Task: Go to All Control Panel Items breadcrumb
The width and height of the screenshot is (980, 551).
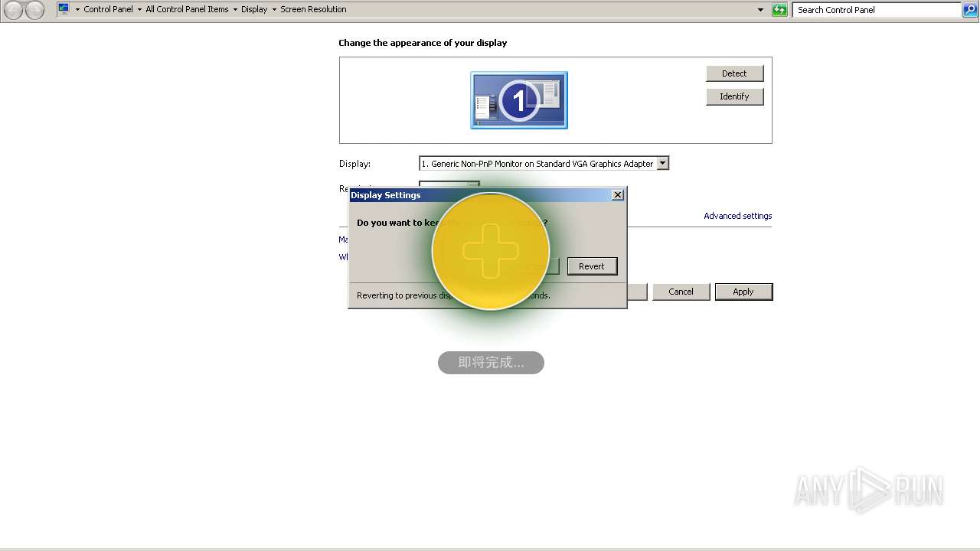Action: point(187,10)
